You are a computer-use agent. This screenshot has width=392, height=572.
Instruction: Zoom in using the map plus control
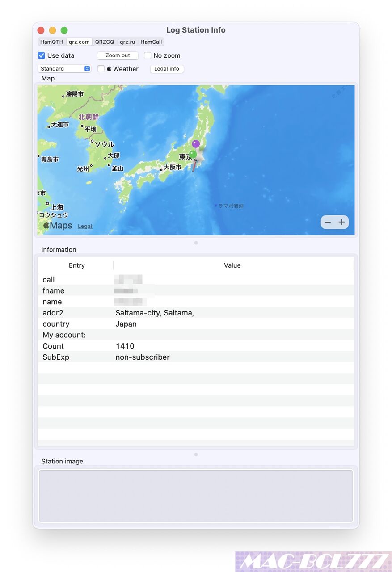[x=342, y=222]
